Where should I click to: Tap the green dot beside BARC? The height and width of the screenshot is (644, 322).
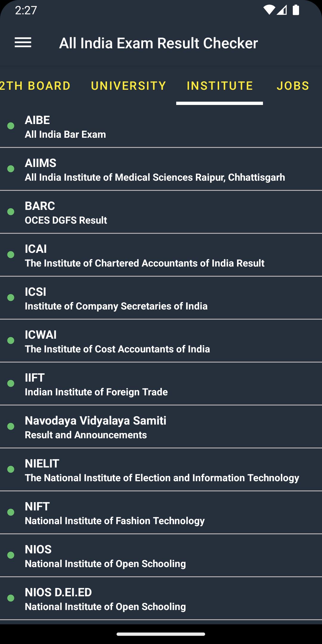pyautogui.click(x=11, y=212)
